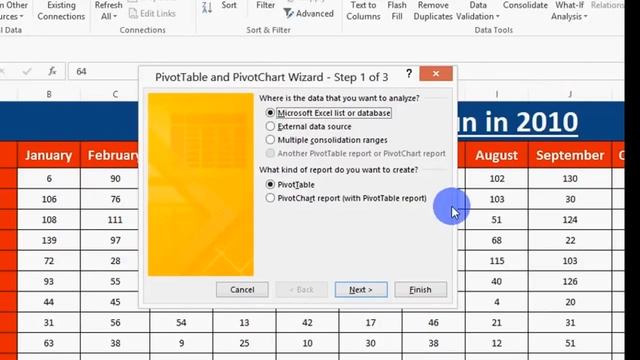Click the January header cell
This screenshot has height=360, width=640.
click(x=49, y=155)
